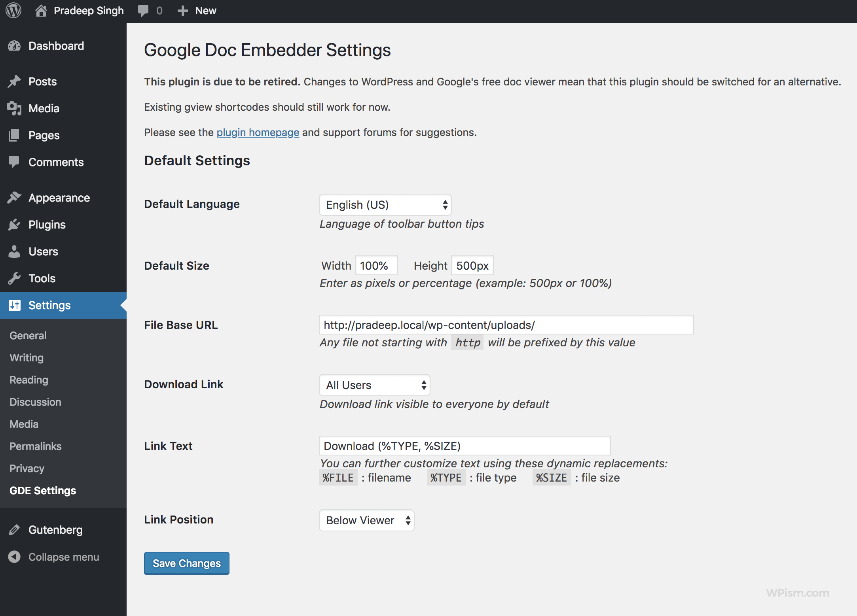Open comments via the speech bubble icon

coord(142,10)
